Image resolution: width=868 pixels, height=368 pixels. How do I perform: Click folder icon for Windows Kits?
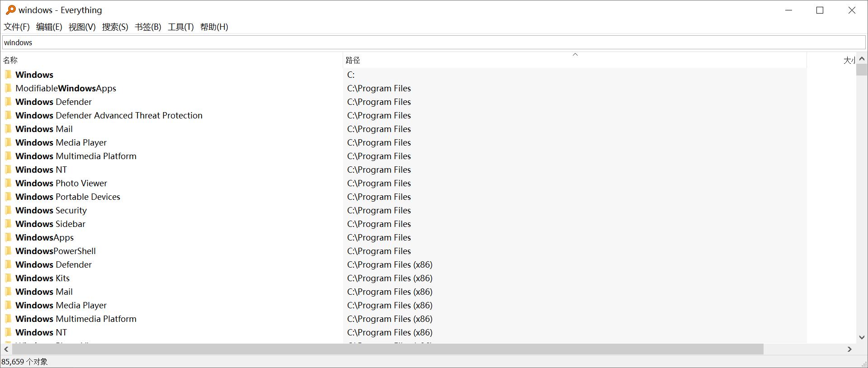click(9, 278)
